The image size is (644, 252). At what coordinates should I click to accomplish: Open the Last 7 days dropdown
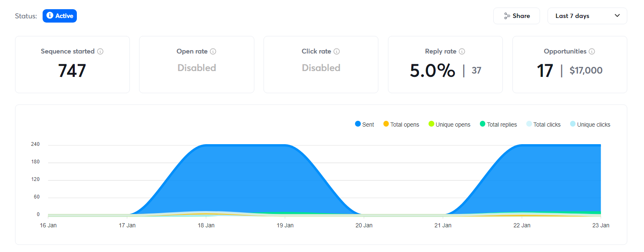click(x=587, y=16)
